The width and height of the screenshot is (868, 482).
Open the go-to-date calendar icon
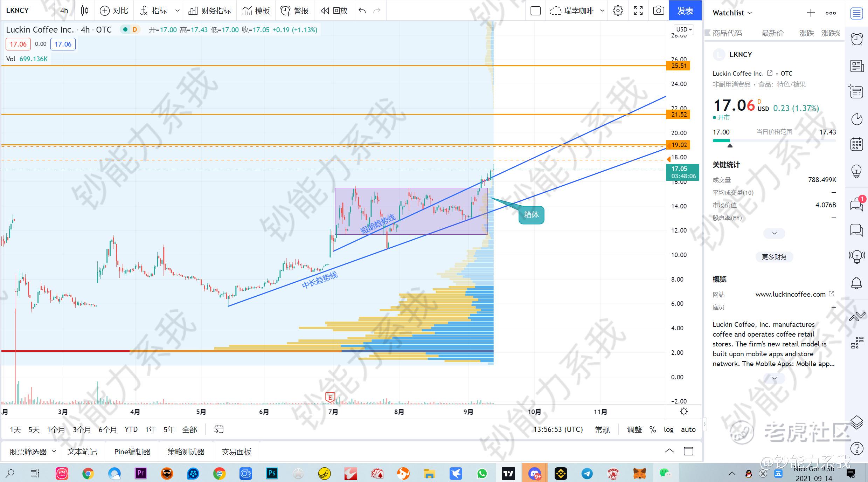(x=219, y=429)
